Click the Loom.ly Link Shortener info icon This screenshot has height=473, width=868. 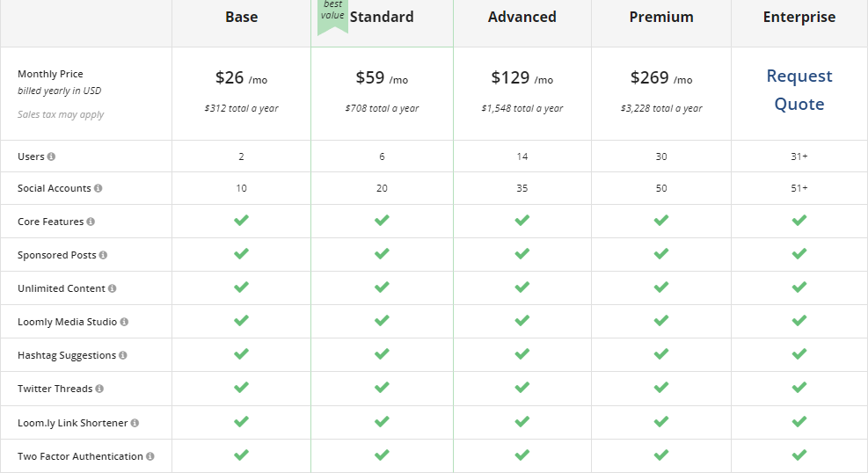tap(135, 423)
